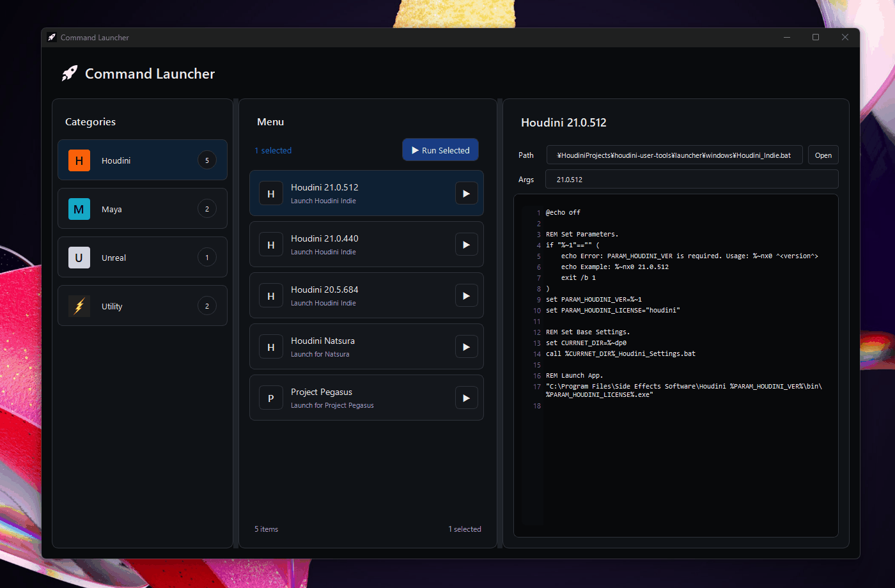This screenshot has height=588, width=895.
Task: Click the '1 selected' footer text
Action: pos(465,529)
